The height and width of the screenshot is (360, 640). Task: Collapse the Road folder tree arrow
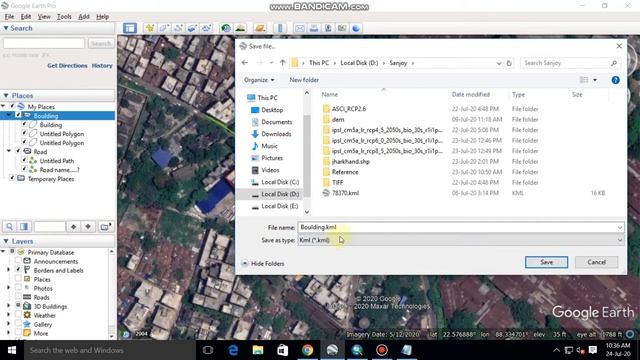(x=9, y=151)
